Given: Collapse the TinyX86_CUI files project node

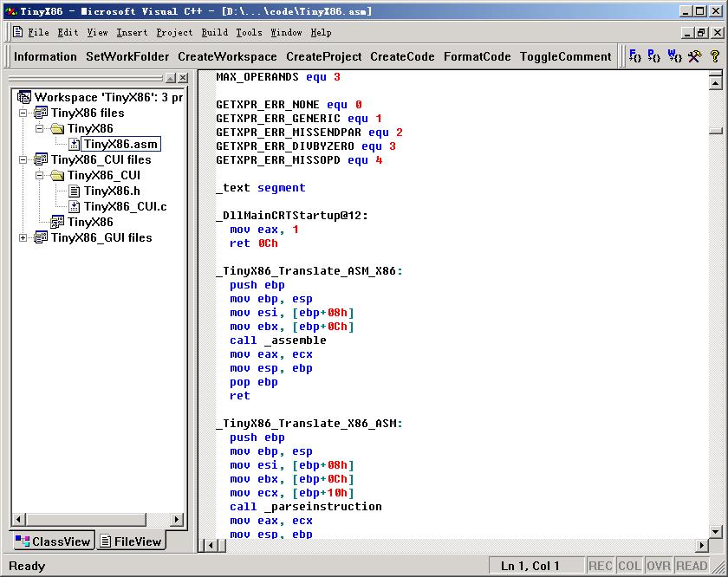Looking at the screenshot, I should click(23, 159).
